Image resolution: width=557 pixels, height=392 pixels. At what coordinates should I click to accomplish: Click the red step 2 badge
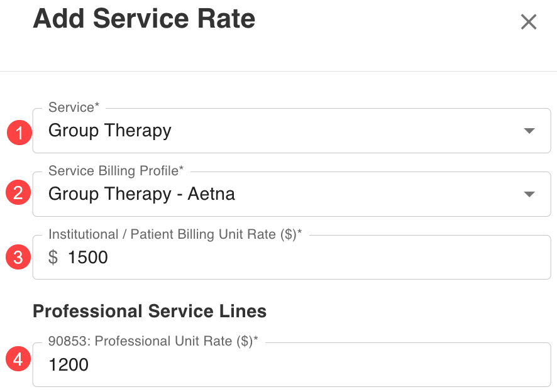(19, 193)
